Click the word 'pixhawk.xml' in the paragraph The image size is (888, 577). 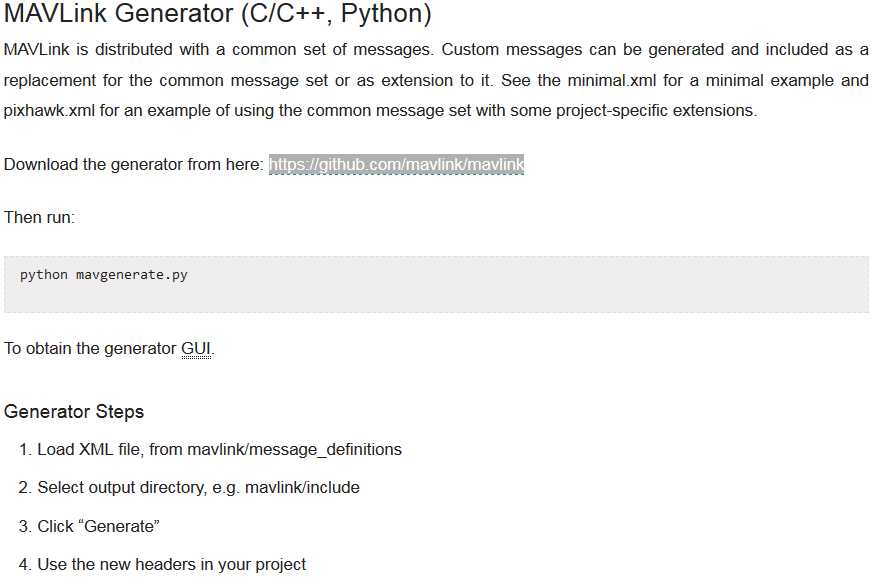point(48,110)
